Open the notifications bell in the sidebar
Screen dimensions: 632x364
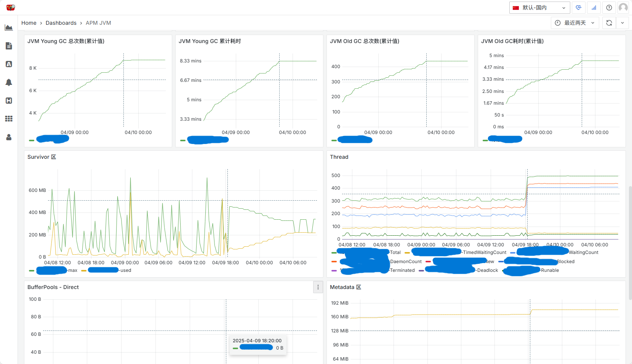[x=9, y=82]
